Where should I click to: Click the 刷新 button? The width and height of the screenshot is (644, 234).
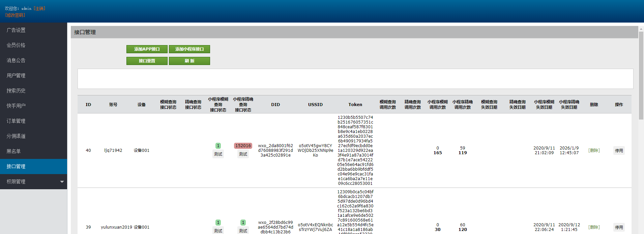(x=189, y=61)
